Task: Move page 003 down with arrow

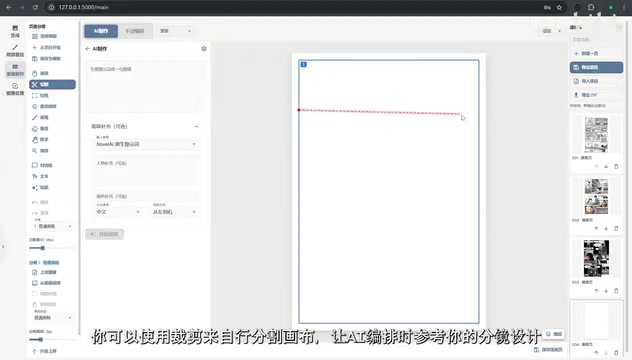Action: point(606,290)
